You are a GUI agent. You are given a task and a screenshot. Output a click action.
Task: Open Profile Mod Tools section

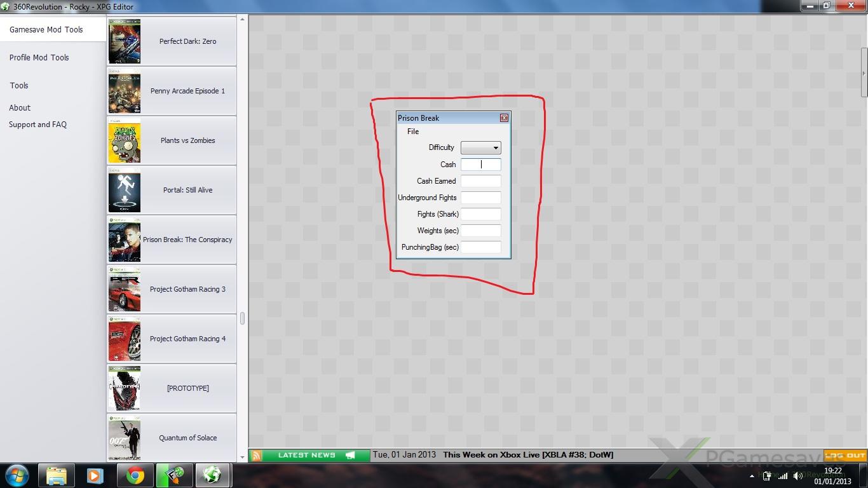point(39,57)
